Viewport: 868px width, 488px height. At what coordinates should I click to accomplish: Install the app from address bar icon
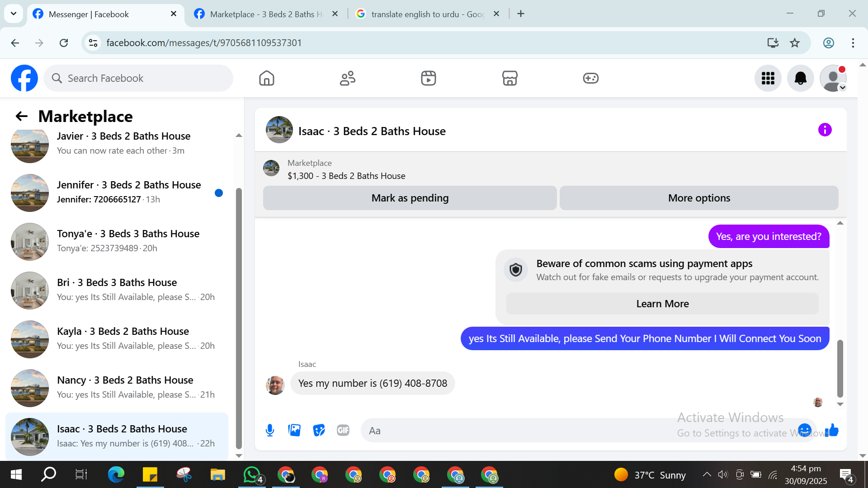[x=773, y=43]
